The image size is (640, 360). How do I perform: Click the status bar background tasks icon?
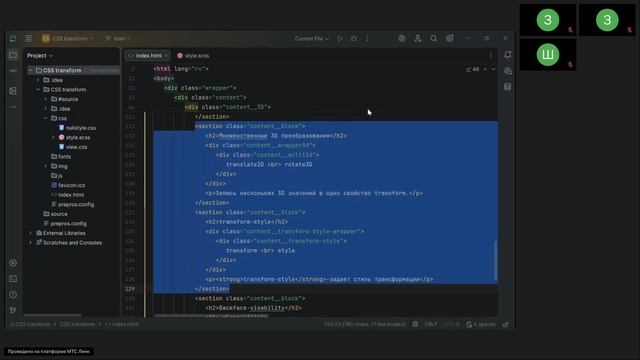coord(415,324)
